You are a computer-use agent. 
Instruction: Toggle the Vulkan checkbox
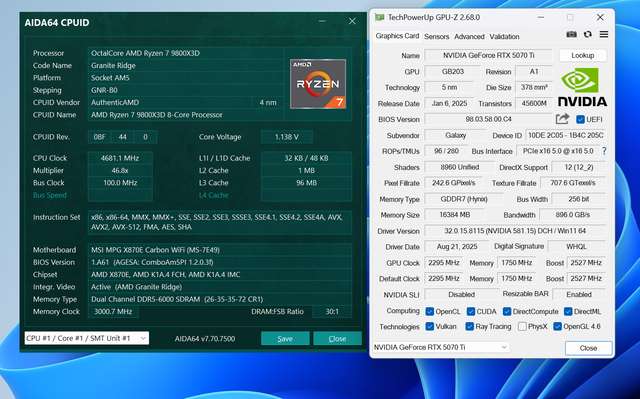[429, 326]
